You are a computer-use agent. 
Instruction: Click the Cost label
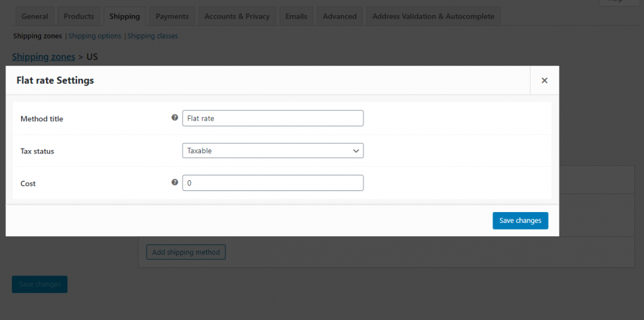[x=28, y=184]
